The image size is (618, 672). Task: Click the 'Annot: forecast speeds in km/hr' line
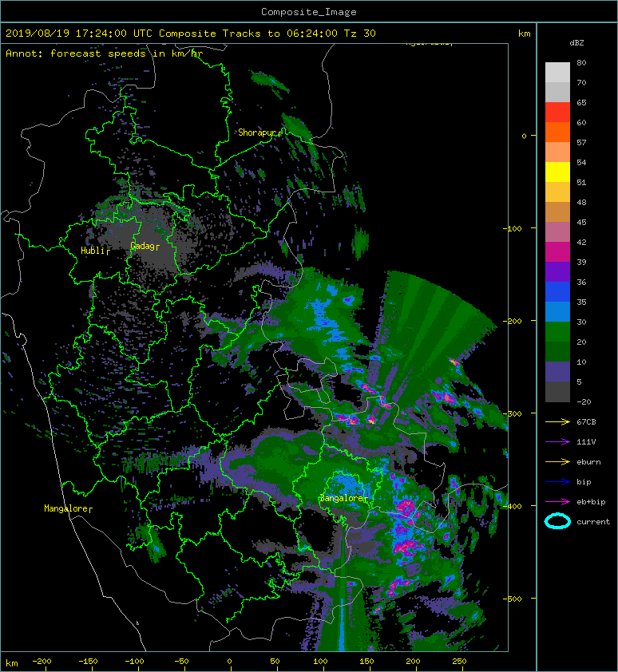(105, 53)
